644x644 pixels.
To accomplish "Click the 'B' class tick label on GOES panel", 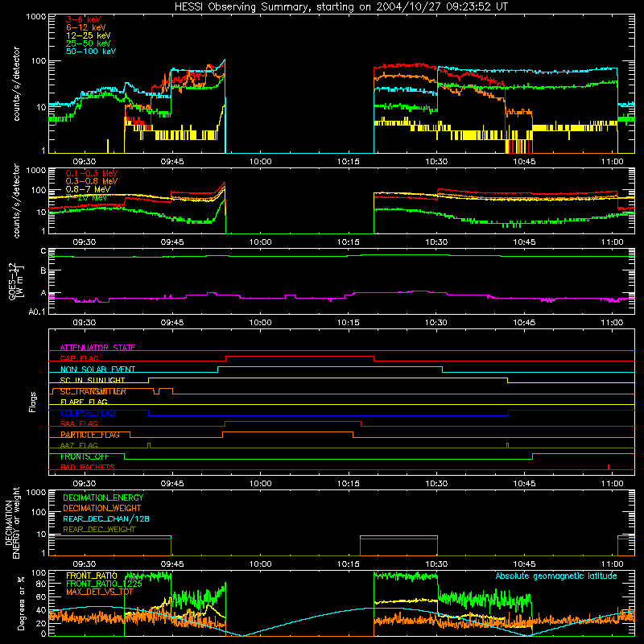I will (x=43, y=271).
